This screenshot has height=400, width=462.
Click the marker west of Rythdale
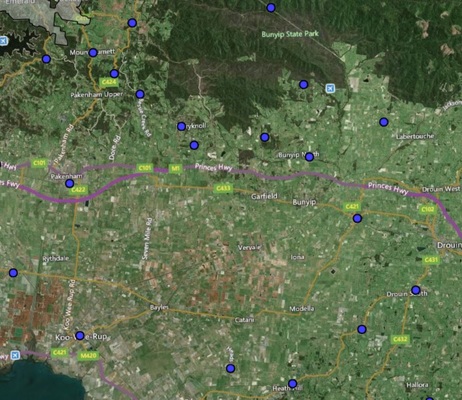point(13,273)
